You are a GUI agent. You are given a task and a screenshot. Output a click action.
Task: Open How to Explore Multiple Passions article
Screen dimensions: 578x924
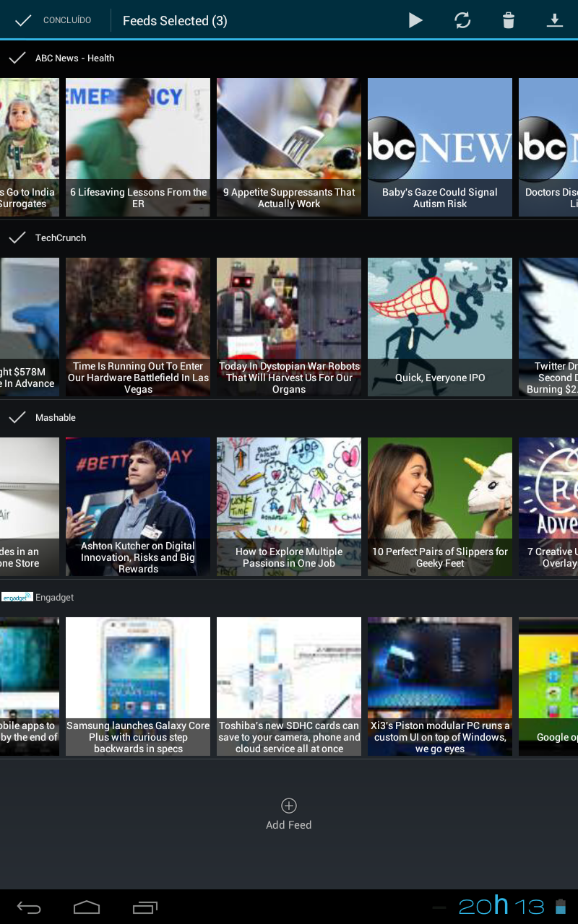pyautogui.click(x=289, y=507)
